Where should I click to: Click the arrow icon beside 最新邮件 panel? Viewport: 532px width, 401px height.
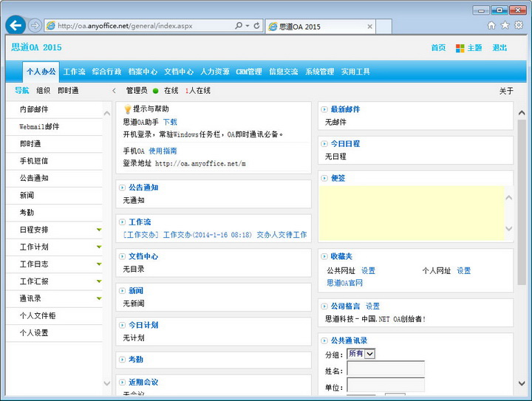coord(324,109)
